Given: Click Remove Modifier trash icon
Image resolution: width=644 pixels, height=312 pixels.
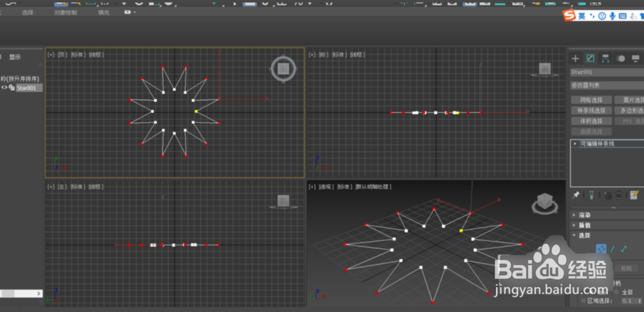Looking at the screenshot, I should pos(618,195).
